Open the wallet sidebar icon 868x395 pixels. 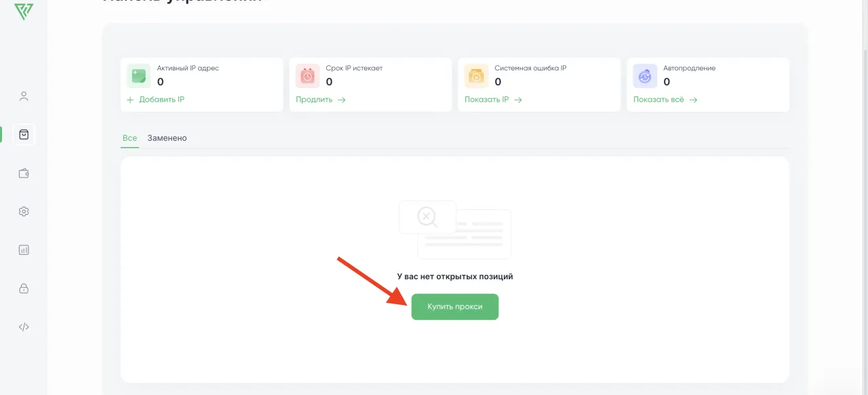click(24, 173)
